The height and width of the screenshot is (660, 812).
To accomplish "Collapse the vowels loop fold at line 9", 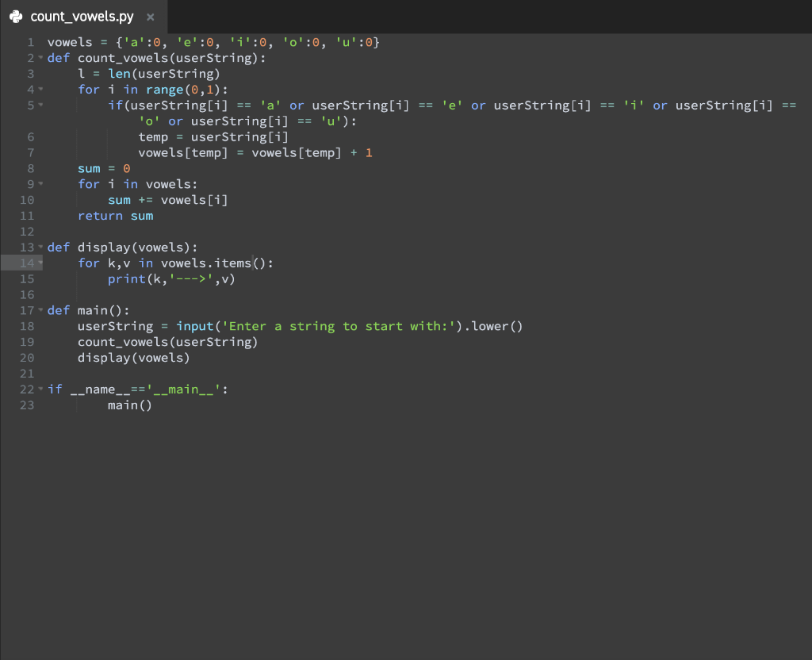I will point(40,183).
